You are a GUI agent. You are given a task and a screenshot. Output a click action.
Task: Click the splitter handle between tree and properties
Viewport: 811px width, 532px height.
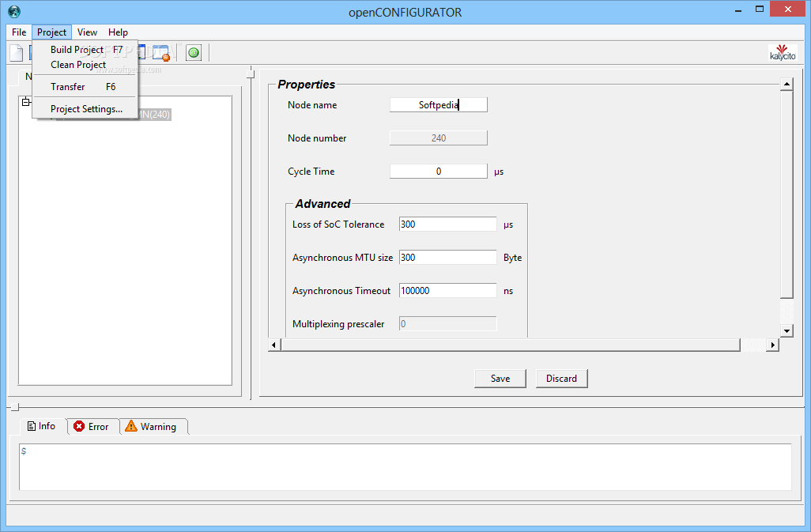pos(251,73)
